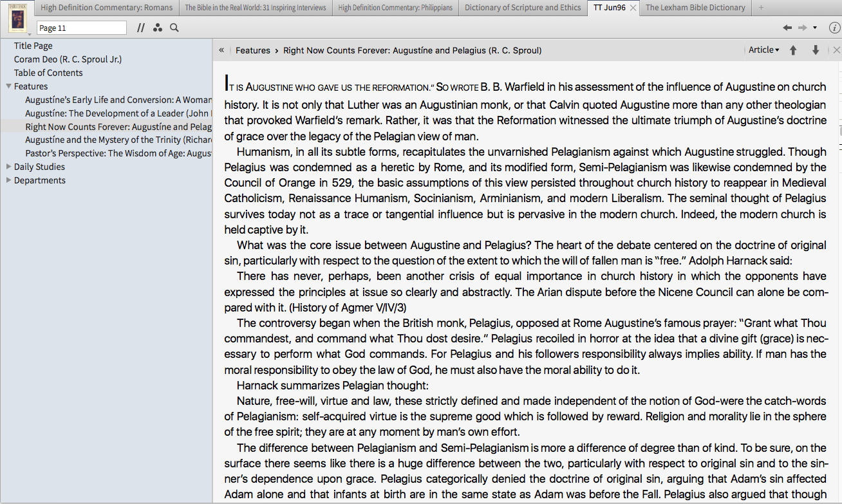Viewport: 842px width, 504px height.
Task: Open the navigation history dropdown arrow
Action: [815, 28]
